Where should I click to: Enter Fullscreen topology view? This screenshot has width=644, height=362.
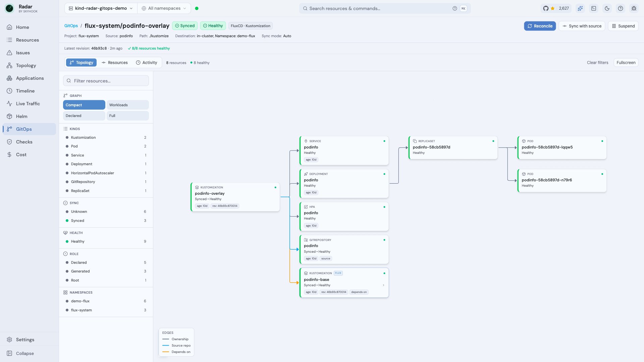coord(626,63)
